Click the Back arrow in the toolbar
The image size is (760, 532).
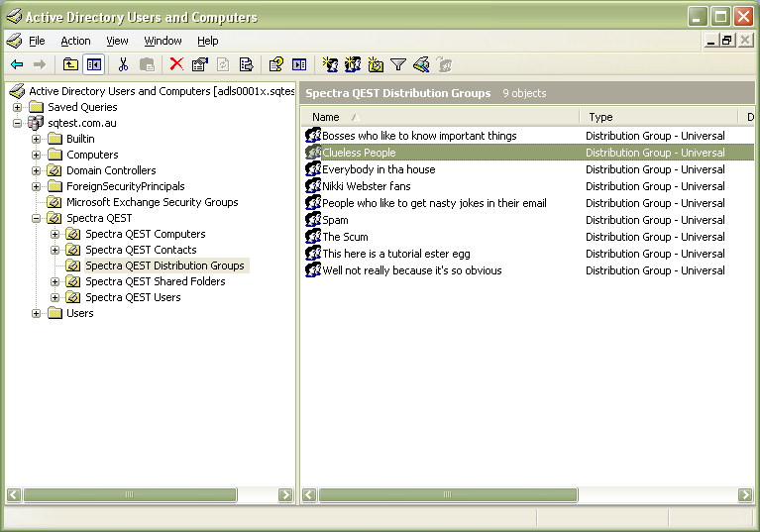(17, 64)
